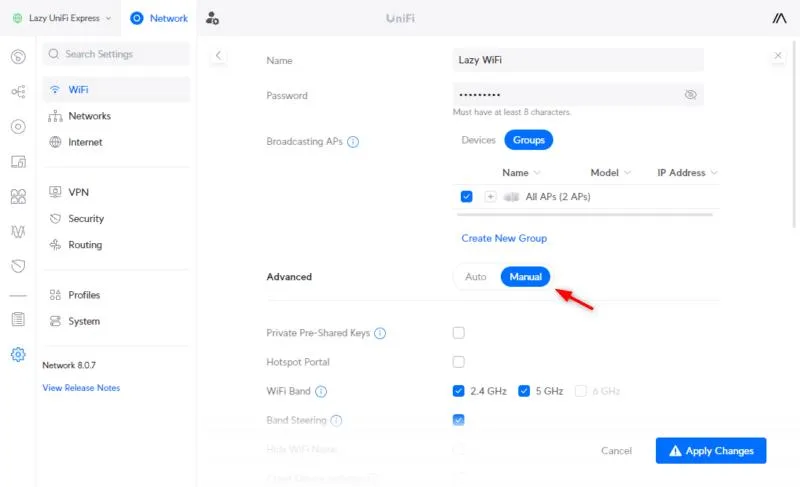The width and height of the screenshot is (800, 487).
Task: Close the WiFi settings panel
Action: (x=778, y=56)
